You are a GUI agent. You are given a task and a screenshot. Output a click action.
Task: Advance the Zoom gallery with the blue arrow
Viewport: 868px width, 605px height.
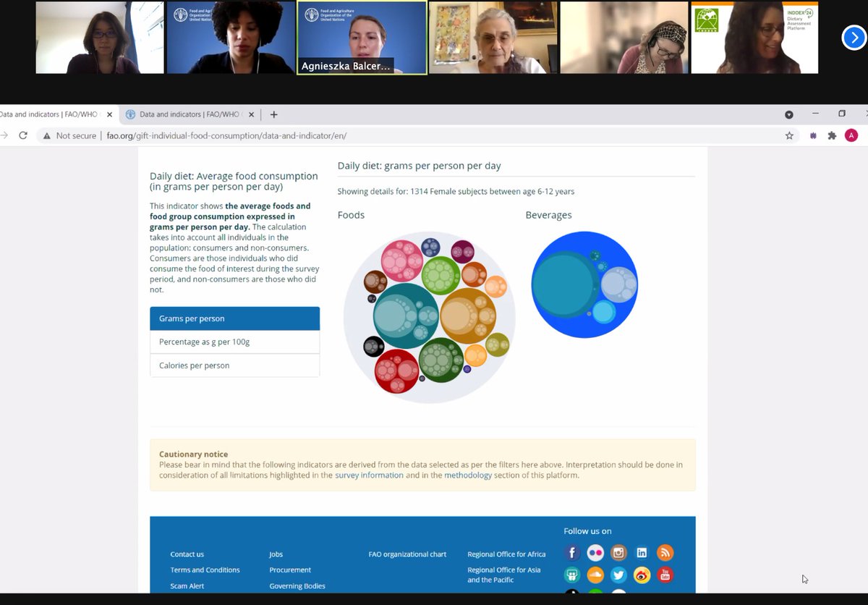[856, 37]
